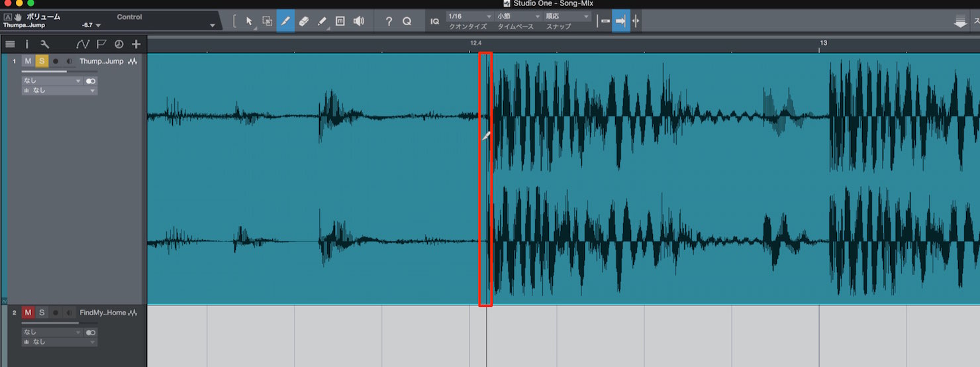Unmute the FindMy..Home track
980x367 pixels.
coord(28,312)
